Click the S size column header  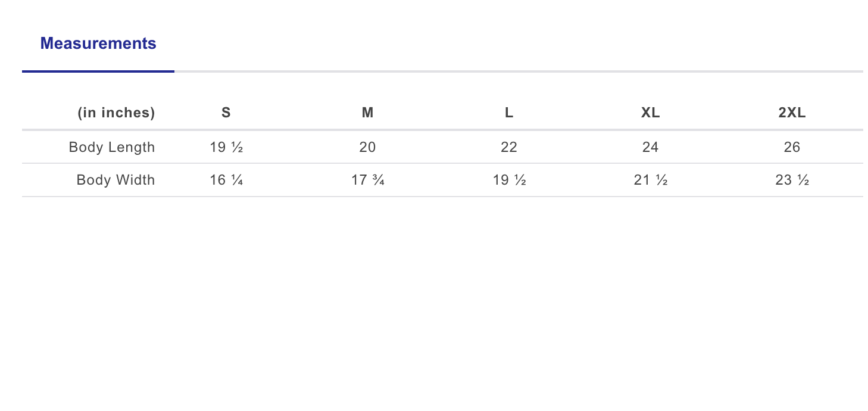click(226, 113)
